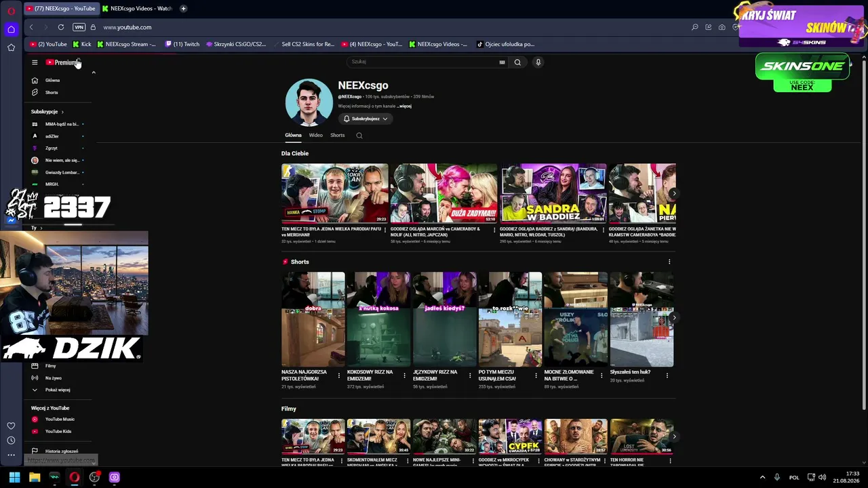This screenshot has width=868, height=488.
Task: Open the on-screen keyboard icon in search
Action: click(x=502, y=62)
